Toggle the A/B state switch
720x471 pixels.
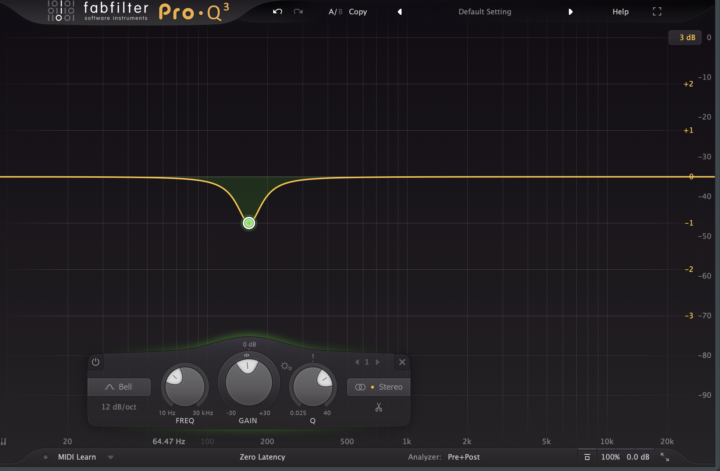tap(335, 12)
